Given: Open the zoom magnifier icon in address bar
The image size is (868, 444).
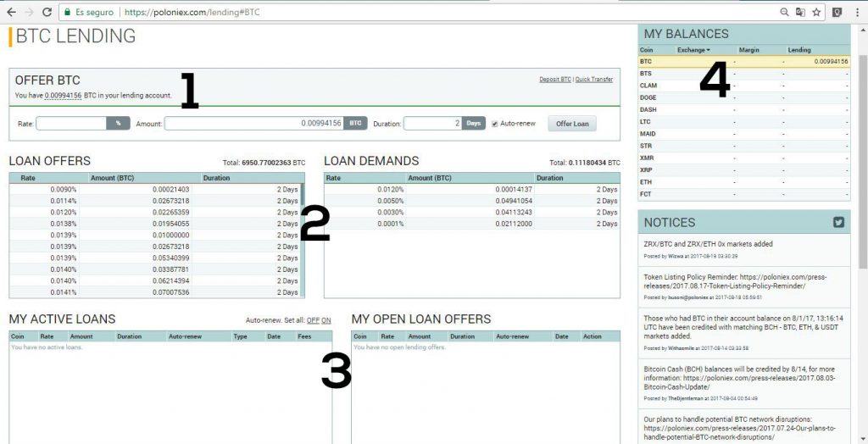Looking at the screenshot, I should (x=784, y=12).
